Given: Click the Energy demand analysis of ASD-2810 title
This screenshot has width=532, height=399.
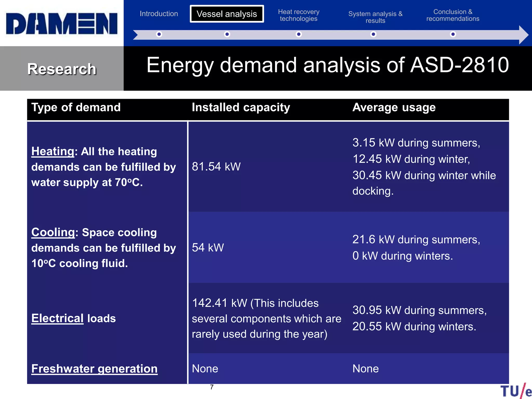Looking at the screenshot, I should [328, 65].
